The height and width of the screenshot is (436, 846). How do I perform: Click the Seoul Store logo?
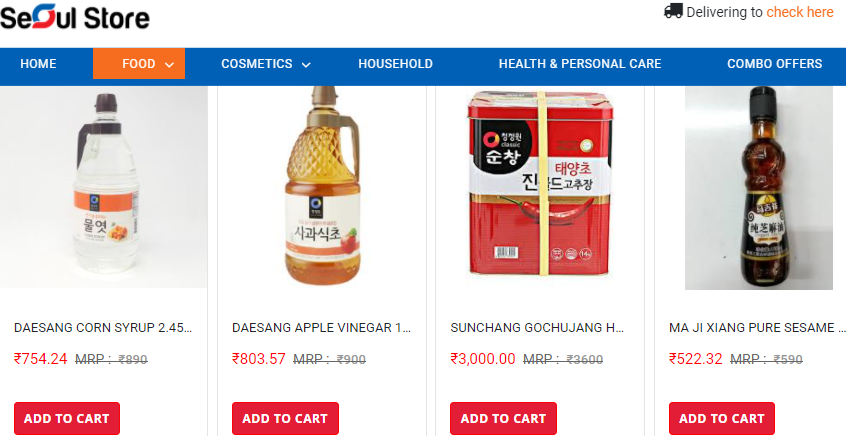(x=75, y=16)
